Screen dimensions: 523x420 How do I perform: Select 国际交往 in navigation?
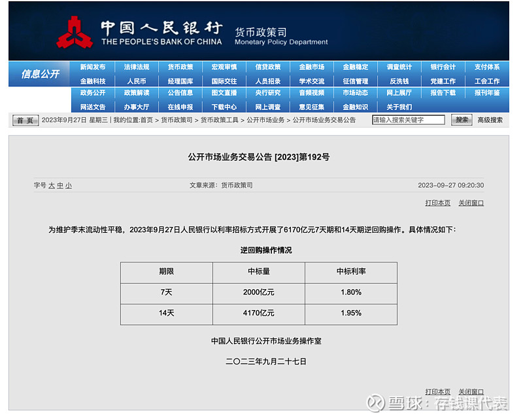[224, 81]
